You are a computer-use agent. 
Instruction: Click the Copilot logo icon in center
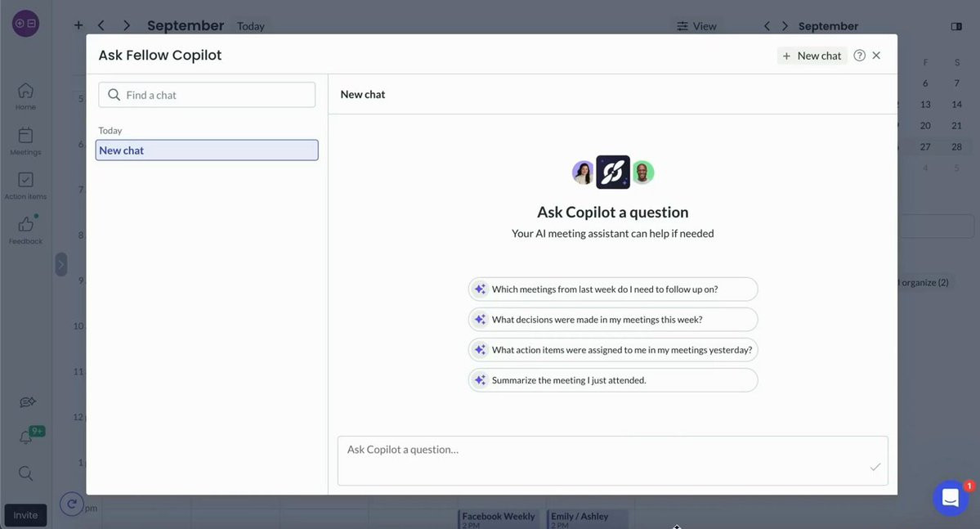pyautogui.click(x=612, y=172)
